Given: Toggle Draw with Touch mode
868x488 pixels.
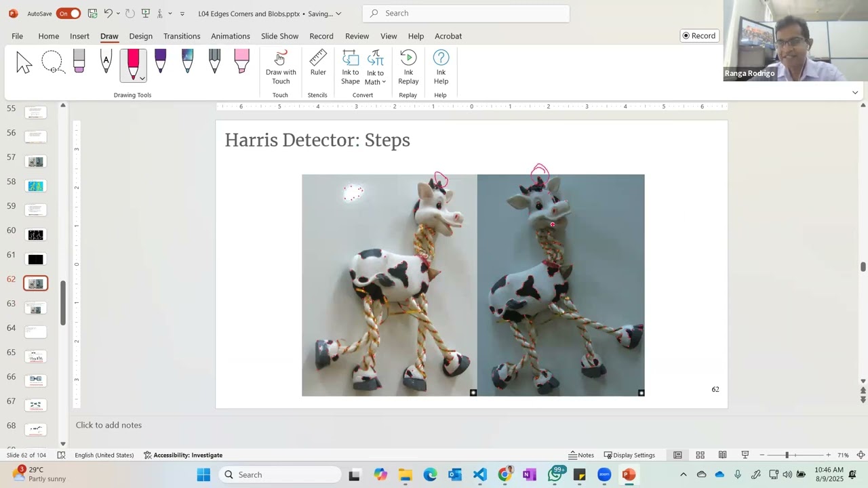Looking at the screenshot, I should [x=281, y=67].
